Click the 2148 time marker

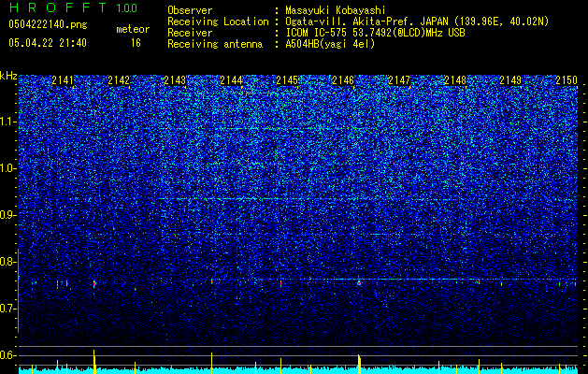pos(455,80)
